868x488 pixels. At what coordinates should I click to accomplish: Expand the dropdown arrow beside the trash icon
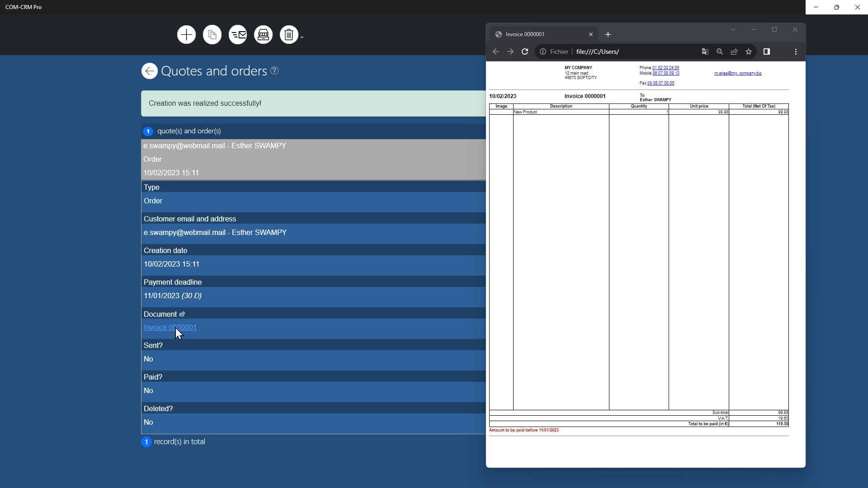[302, 38]
